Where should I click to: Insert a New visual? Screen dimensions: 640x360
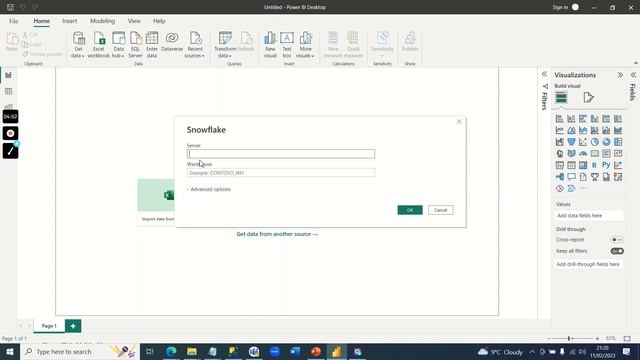coord(270,45)
